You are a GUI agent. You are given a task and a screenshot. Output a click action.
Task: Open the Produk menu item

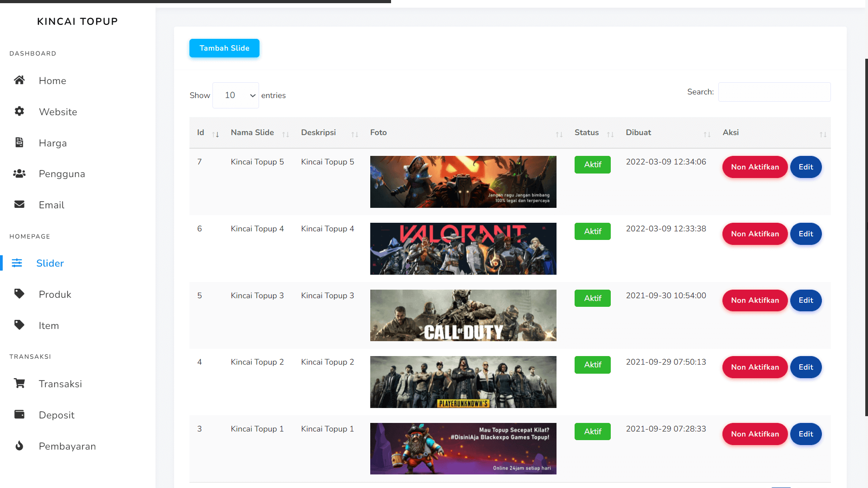(55, 295)
